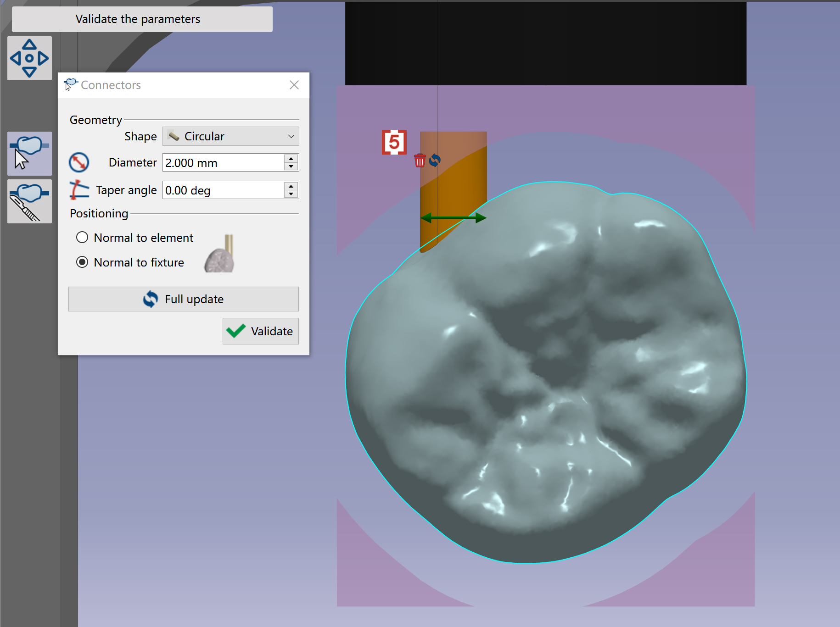Refresh connector with blue rotate icon
Viewport: 840px width, 627px height.
[435, 160]
